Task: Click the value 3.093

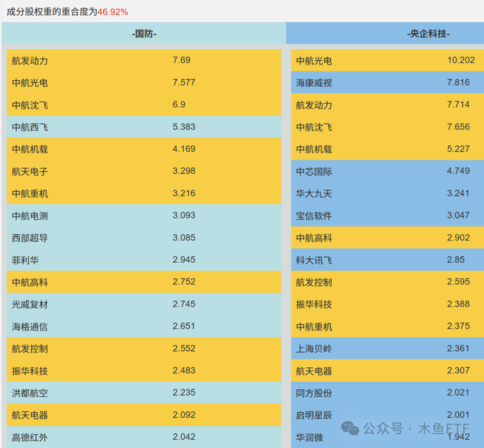Action: click(184, 216)
